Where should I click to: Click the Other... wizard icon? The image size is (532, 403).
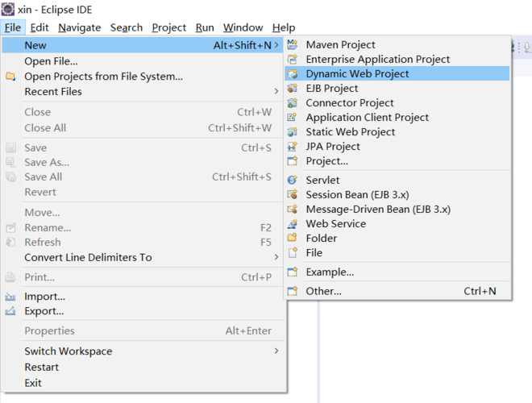[x=292, y=291]
